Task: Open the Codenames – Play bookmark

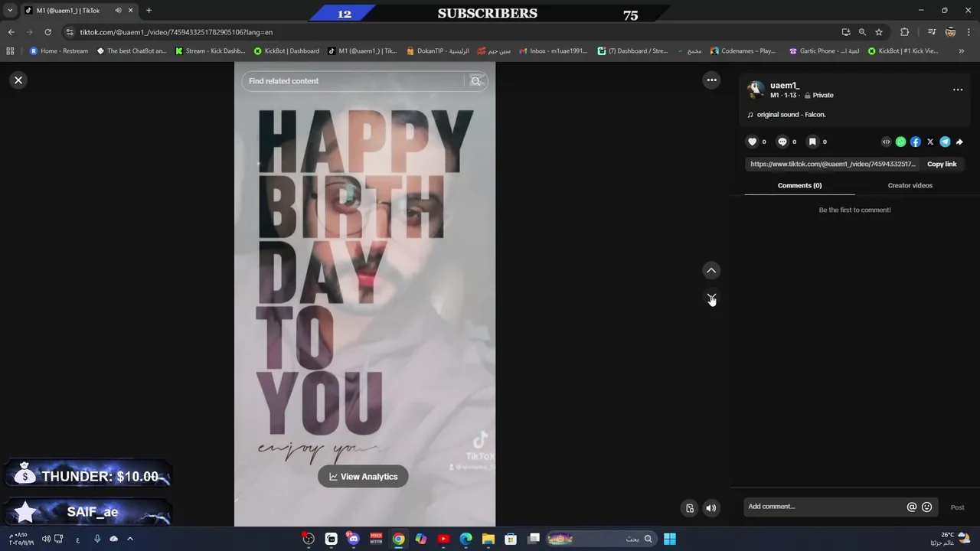Action: [743, 51]
